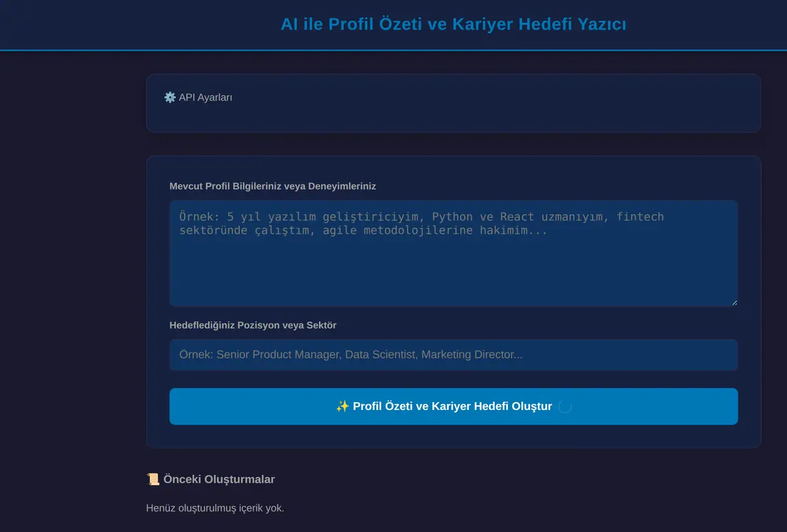Expand the API Ayarları section
This screenshot has width=787, height=532.
pyautogui.click(x=198, y=97)
